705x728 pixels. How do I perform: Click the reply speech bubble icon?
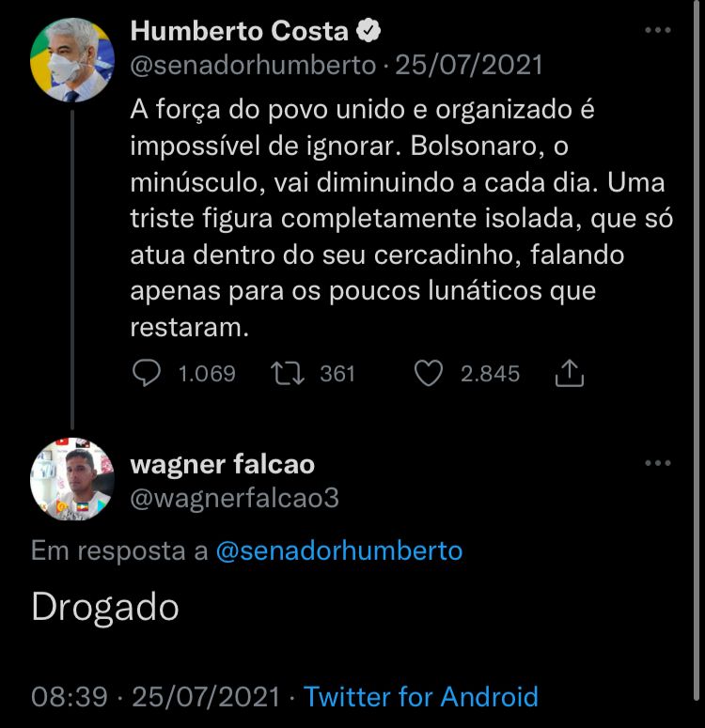coord(146,374)
